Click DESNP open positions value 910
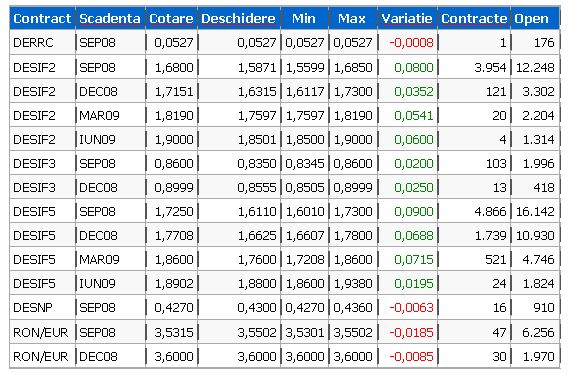This screenshot has height=373, width=569. click(x=544, y=308)
